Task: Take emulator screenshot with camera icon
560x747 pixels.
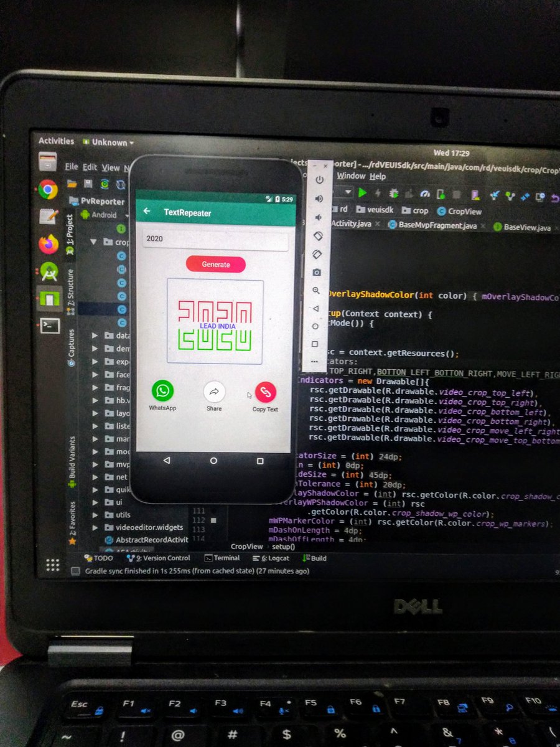Action: click(x=317, y=272)
